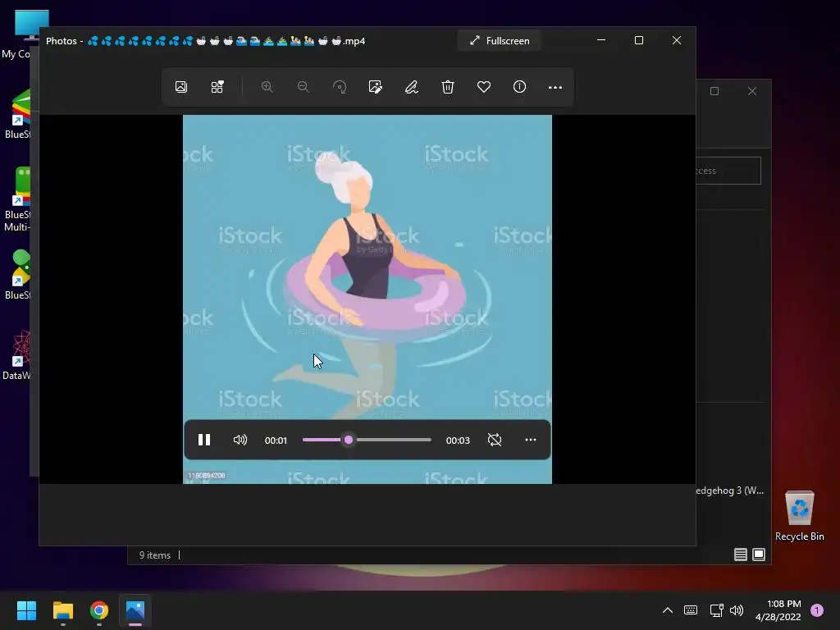
Task: Close the Photos window
Action: click(x=677, y=40)
